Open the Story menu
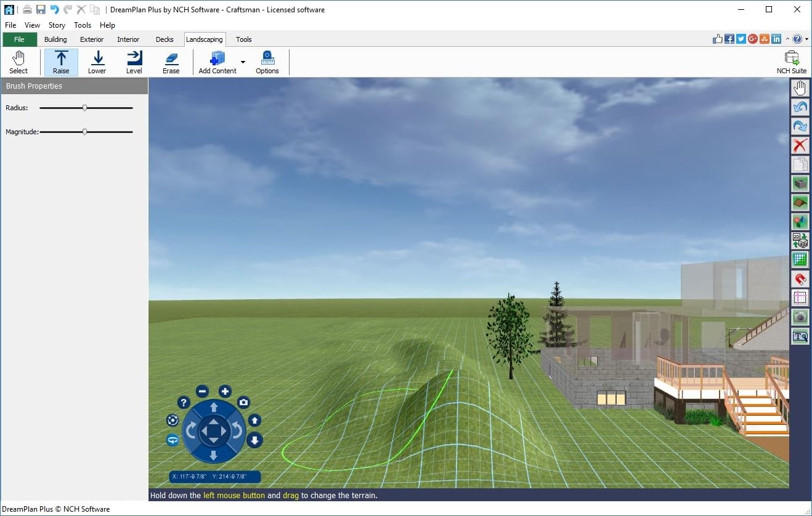This screenshot has height=516, width=812. tap(57, 25)
